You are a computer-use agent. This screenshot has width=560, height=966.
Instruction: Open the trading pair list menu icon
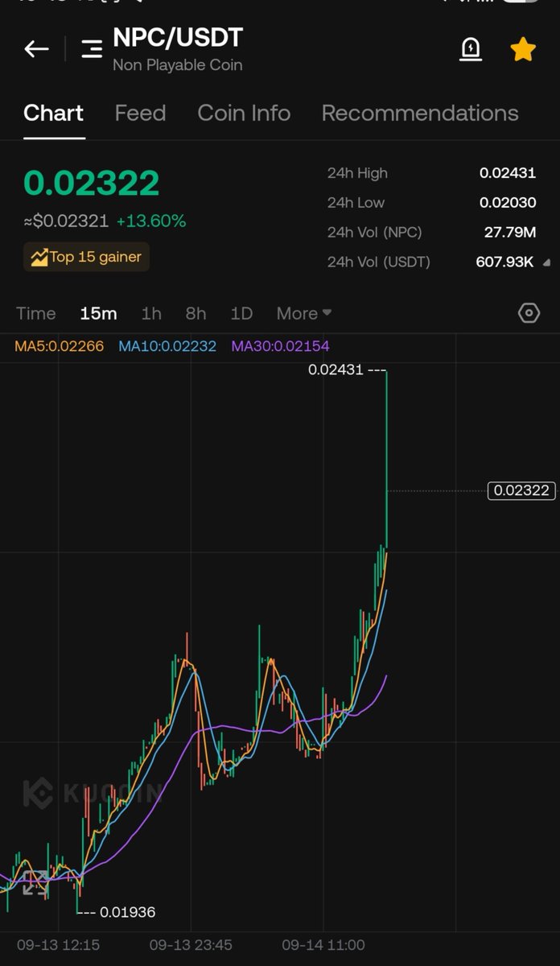92,49
